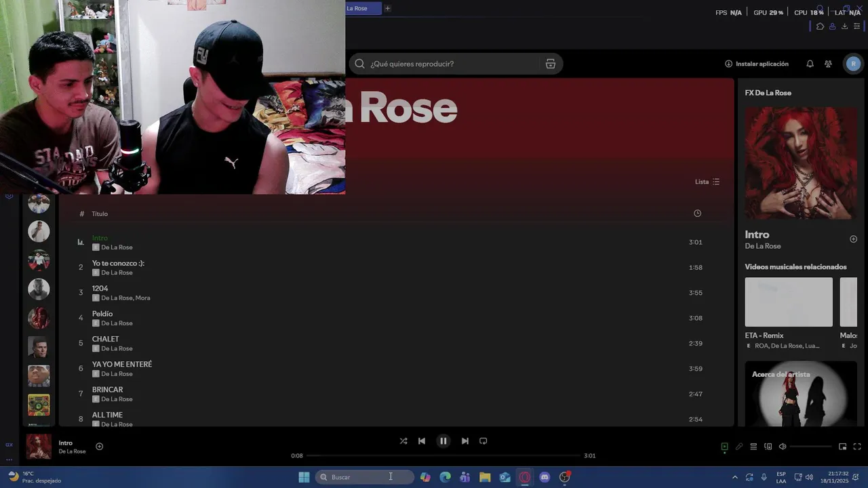Click the duration clock column header
Image resolution: width=868 pixels, height=488 pixels.
pyautogui.click(x=697, y=213)
